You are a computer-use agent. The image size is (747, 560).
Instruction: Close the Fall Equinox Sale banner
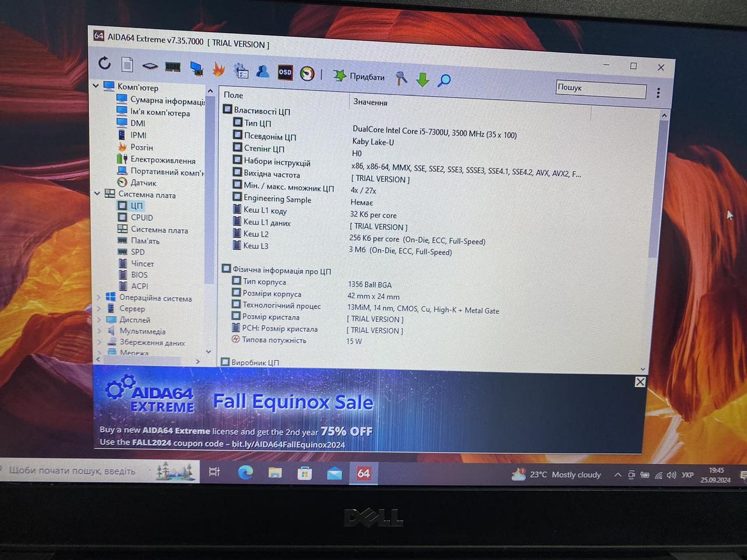pos(640,382)
